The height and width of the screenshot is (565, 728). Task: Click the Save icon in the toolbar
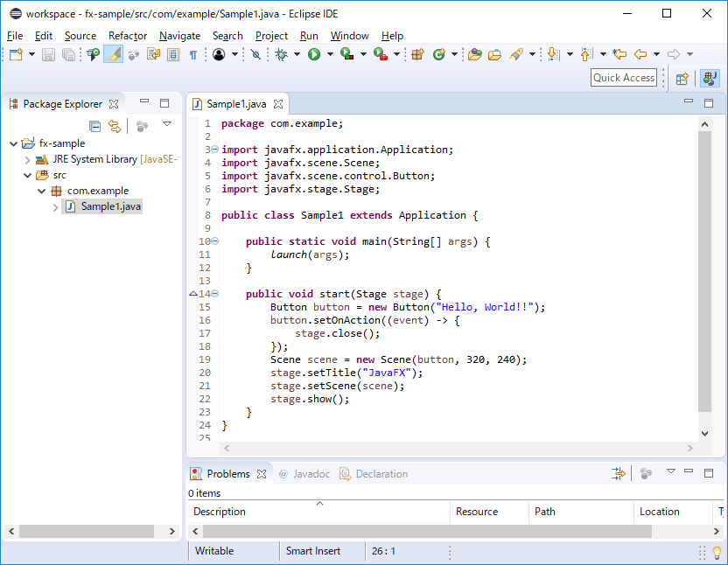click(48, 54)
